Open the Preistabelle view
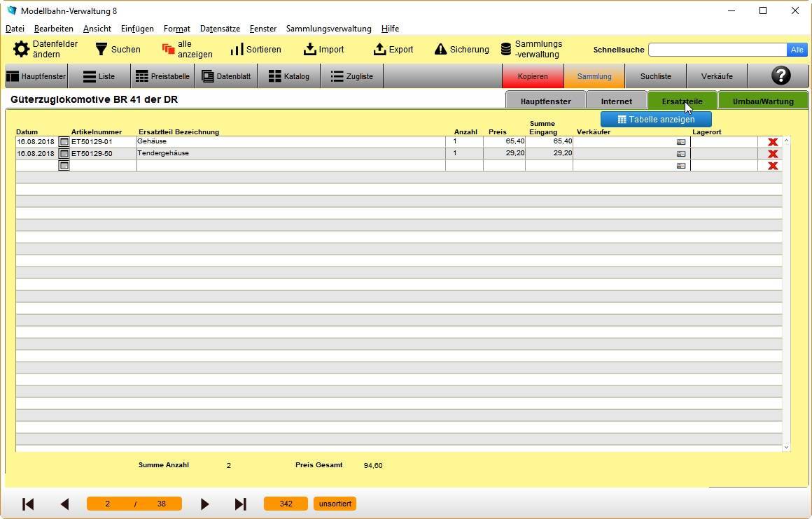This screenshot has width=812, height=519. 162,76
